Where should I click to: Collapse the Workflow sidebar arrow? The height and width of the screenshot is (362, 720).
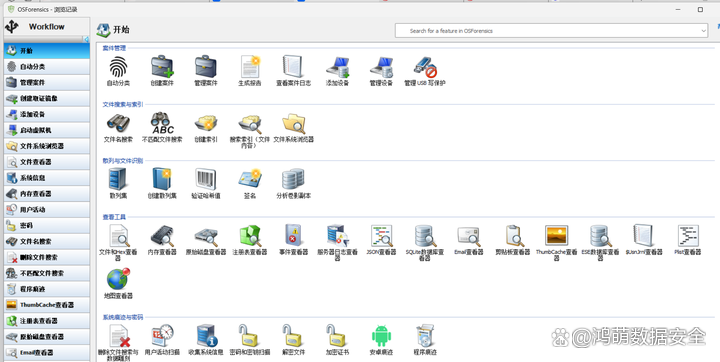click(86, 40)
